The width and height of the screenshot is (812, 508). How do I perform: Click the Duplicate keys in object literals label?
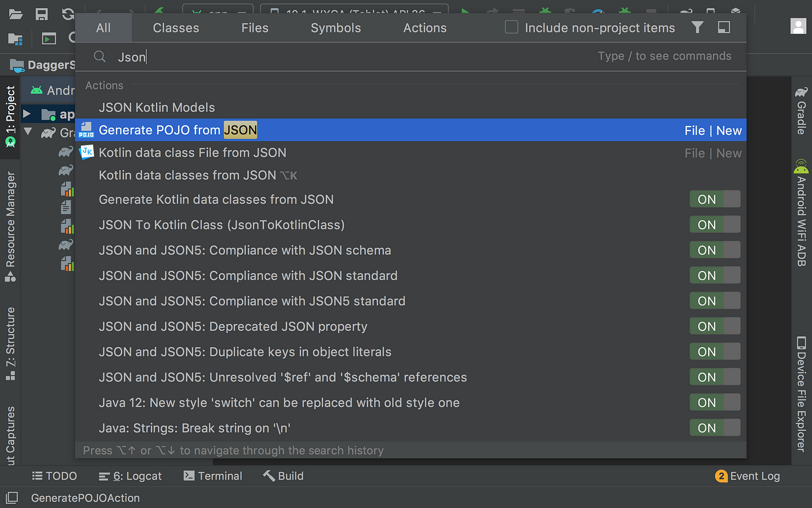[x=245, y=352]
